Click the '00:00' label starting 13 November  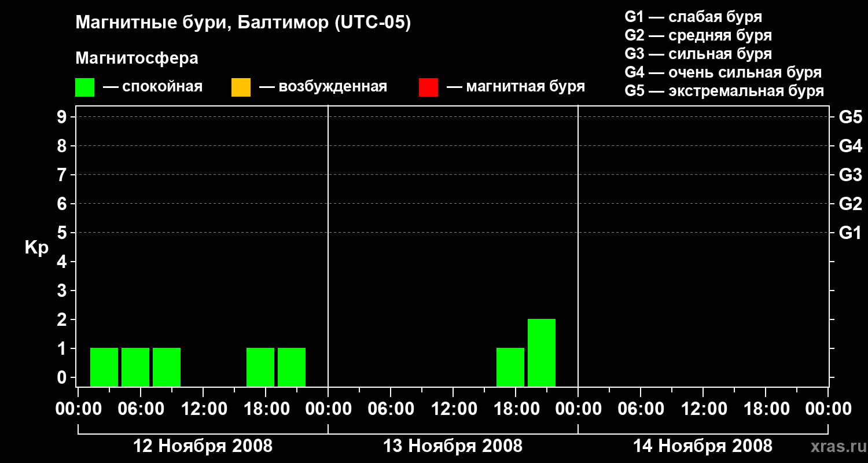[328, 409]
